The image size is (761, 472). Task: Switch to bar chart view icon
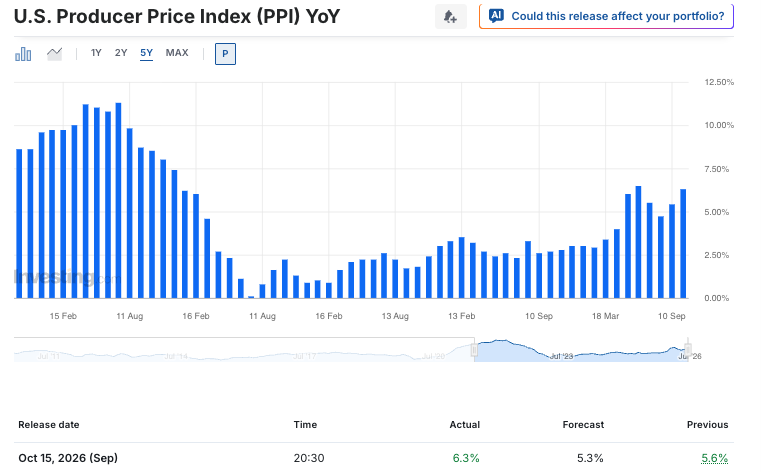point(23,54)
